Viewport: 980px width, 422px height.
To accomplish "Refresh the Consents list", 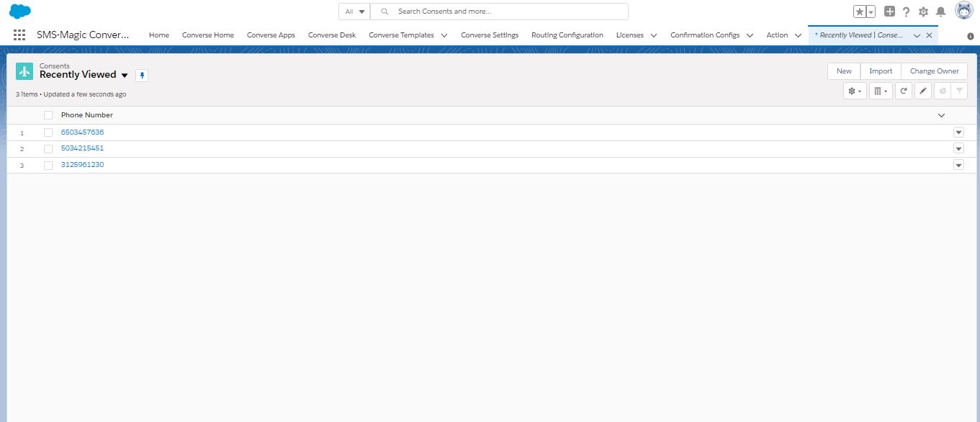I will coord(904,91).
